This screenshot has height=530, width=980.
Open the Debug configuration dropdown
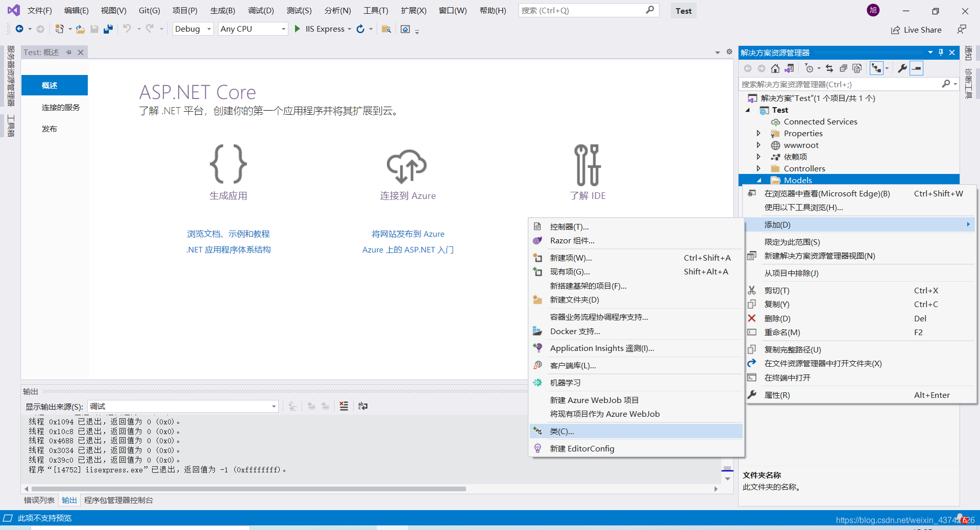pos(193,29)
